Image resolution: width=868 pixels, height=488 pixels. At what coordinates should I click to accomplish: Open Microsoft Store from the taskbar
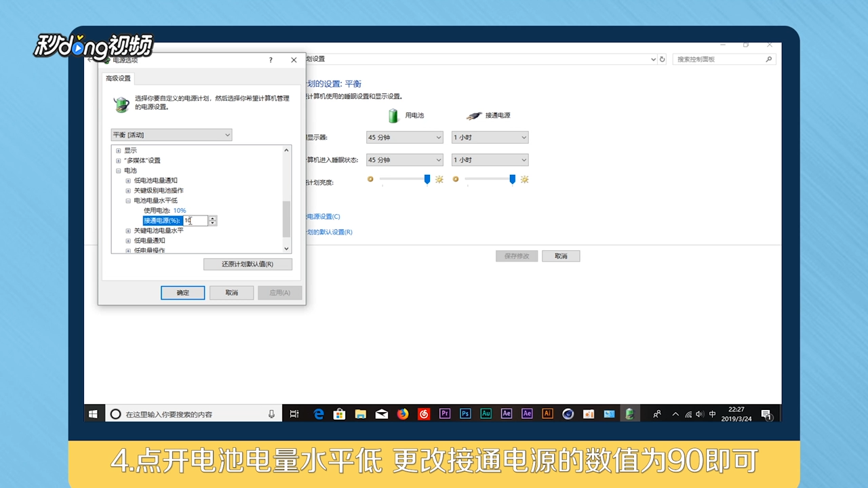tap(340, 413)
